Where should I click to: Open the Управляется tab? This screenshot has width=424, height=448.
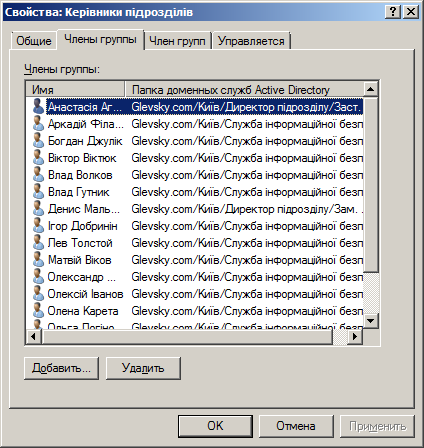click(251, 41)
